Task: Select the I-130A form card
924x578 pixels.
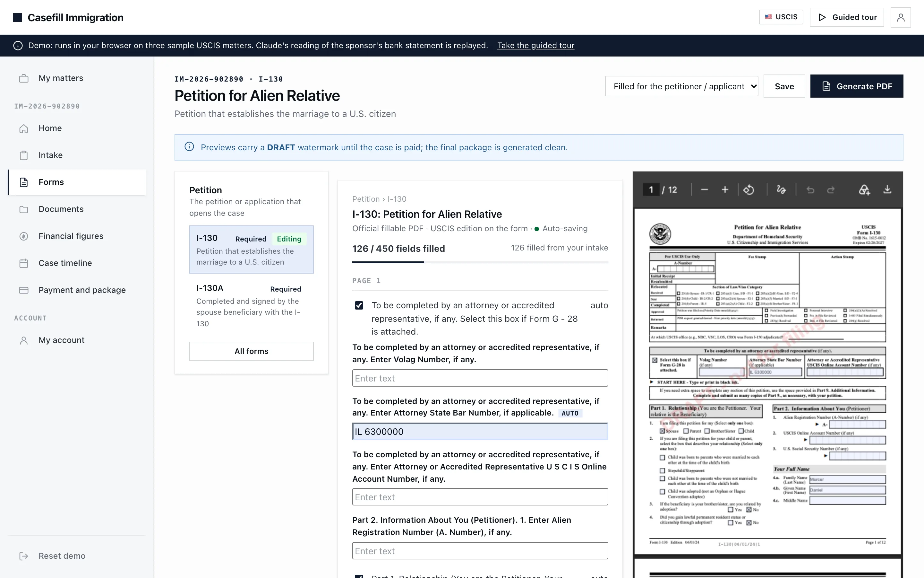Action: coord(251,305)
